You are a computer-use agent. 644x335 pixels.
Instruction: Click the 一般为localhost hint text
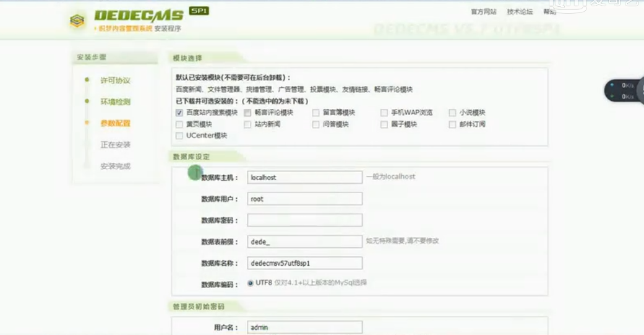390,176
